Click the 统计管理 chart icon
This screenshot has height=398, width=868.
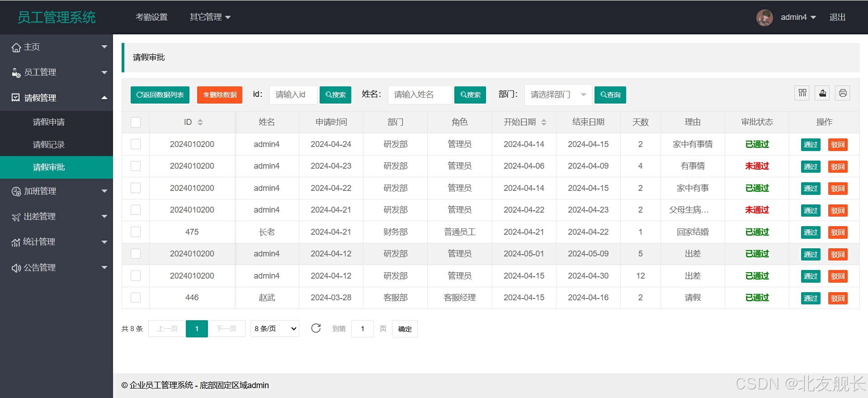point(16,242)
